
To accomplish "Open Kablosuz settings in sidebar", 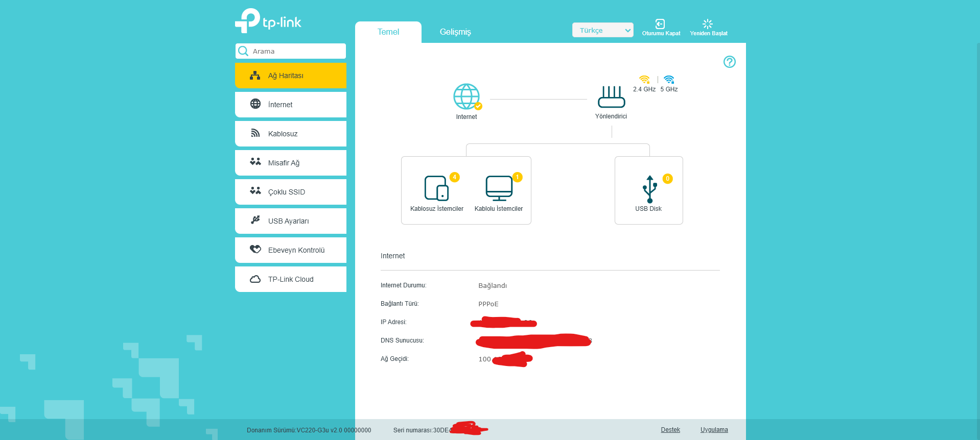I will click(x=290, y=134).
